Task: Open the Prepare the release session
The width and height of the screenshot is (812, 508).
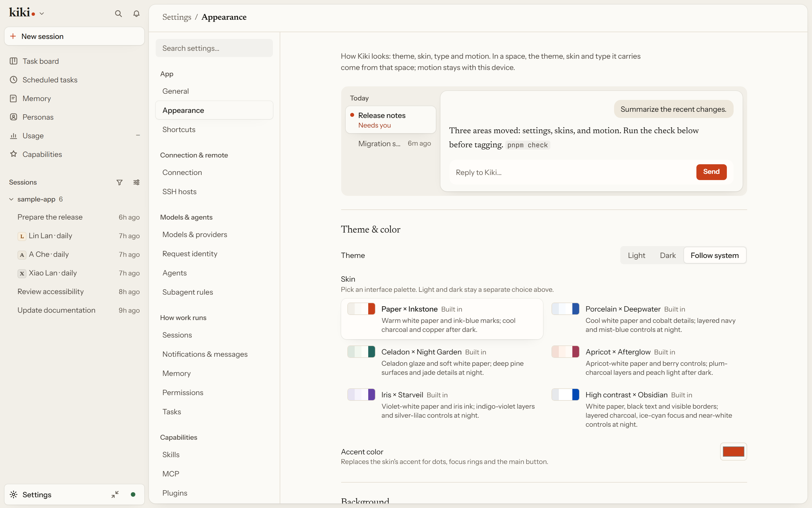Action: [74, 217]
